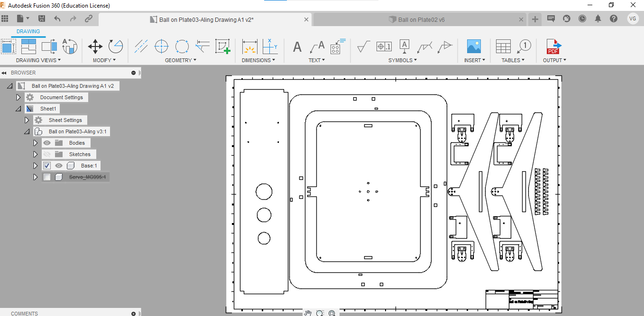Toggle visibility eye of Sketches folder
Image resolution: width=644 pixels, height=316 pixels.
[x=46, y=154]
